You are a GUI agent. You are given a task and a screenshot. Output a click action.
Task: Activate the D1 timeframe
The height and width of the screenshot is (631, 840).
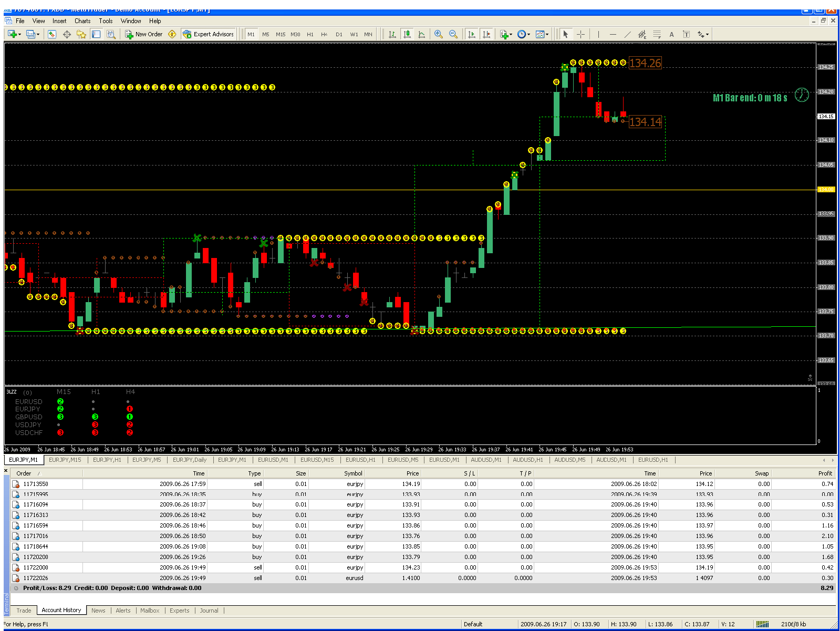[x=339, y=34]
